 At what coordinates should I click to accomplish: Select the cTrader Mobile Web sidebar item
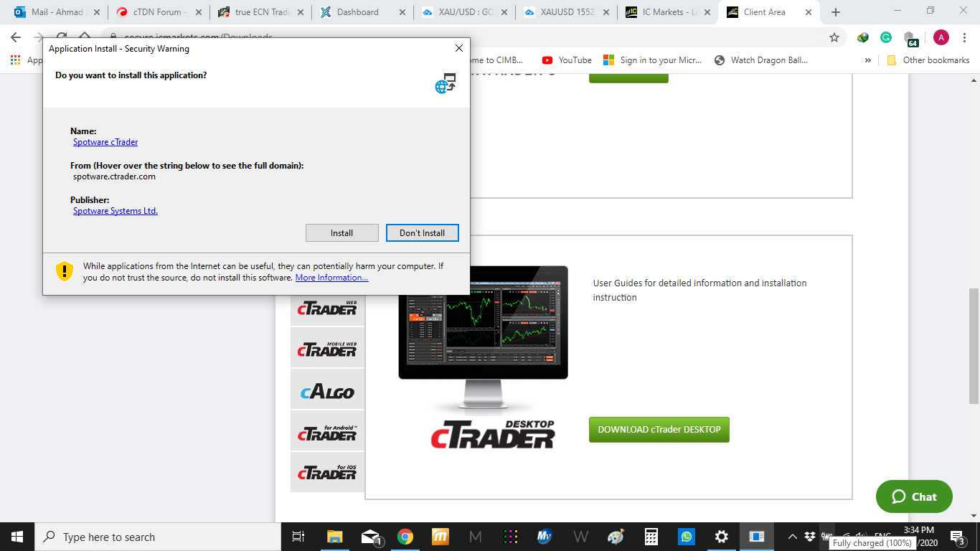pyautogui.click(x=327, y=348)
